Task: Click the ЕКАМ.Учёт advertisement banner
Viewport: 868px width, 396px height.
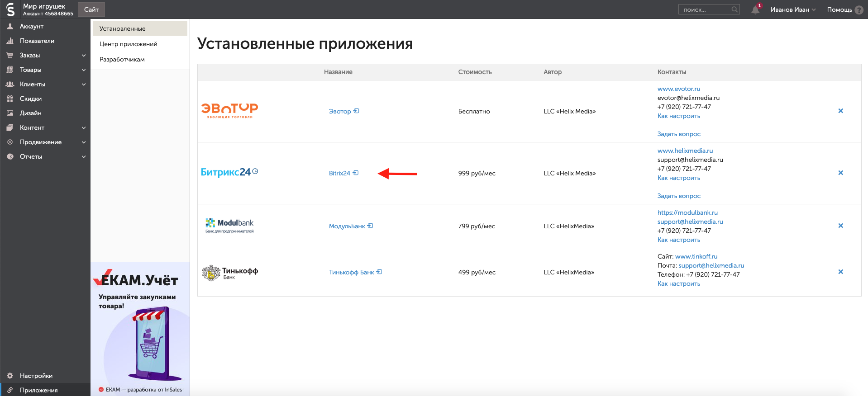Action: (x=140, y=329)
